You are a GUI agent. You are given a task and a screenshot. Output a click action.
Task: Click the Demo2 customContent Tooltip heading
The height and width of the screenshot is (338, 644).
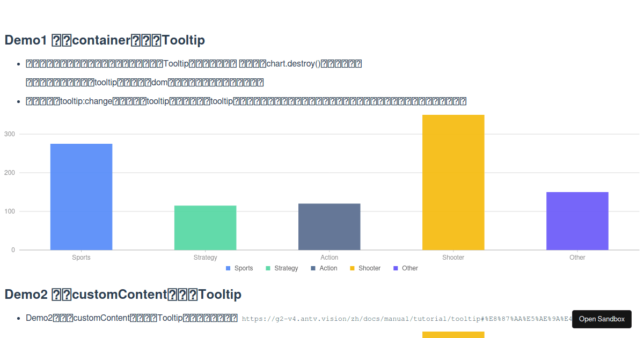pyautogui.click(x=123, y=294)
